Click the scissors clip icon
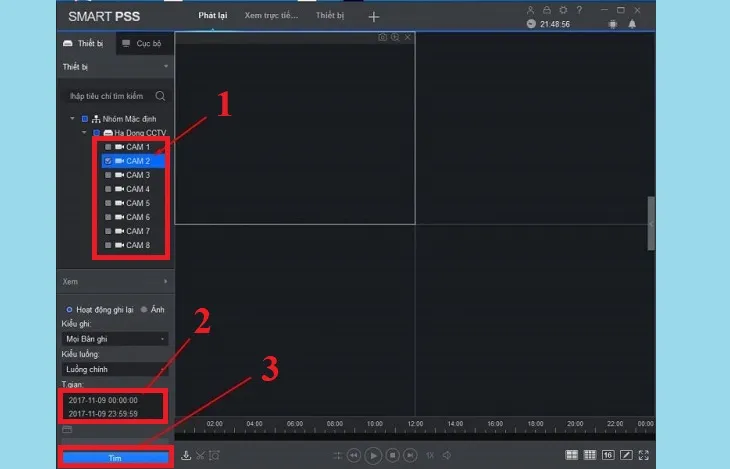 200,455
